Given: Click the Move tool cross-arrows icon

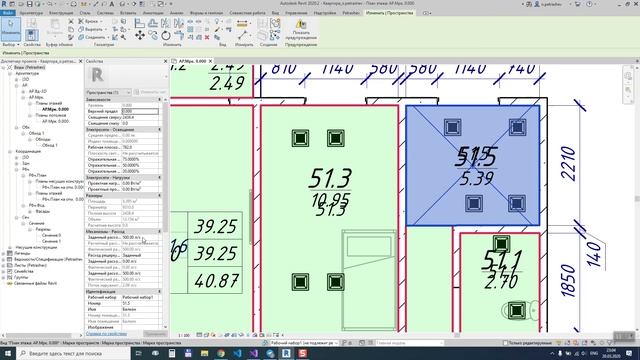Looking at the screenshot, I should click(140, 36).
